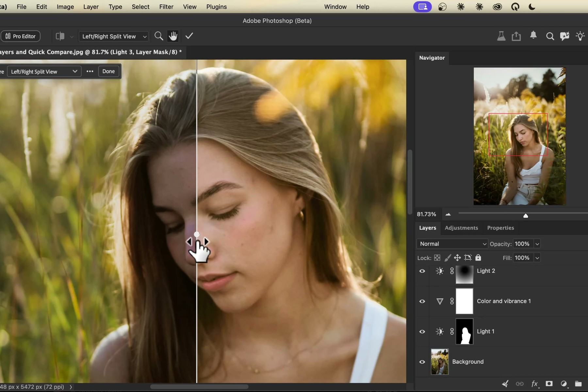
Task: Expand the Fill slider arrow
Action: point(537,258)
